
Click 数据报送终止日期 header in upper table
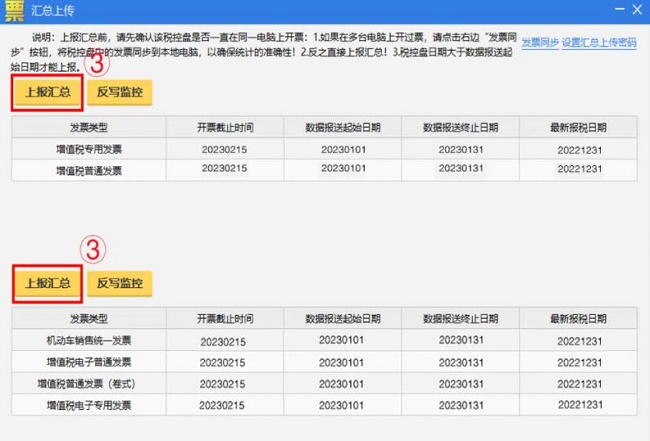(x=462, y=127)
